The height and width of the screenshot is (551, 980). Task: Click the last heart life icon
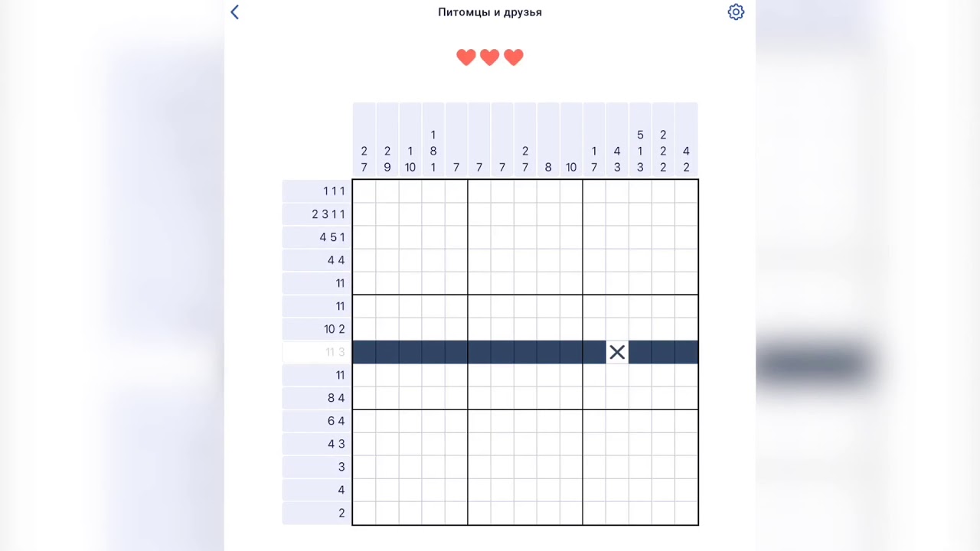click(x=514, y=57)
